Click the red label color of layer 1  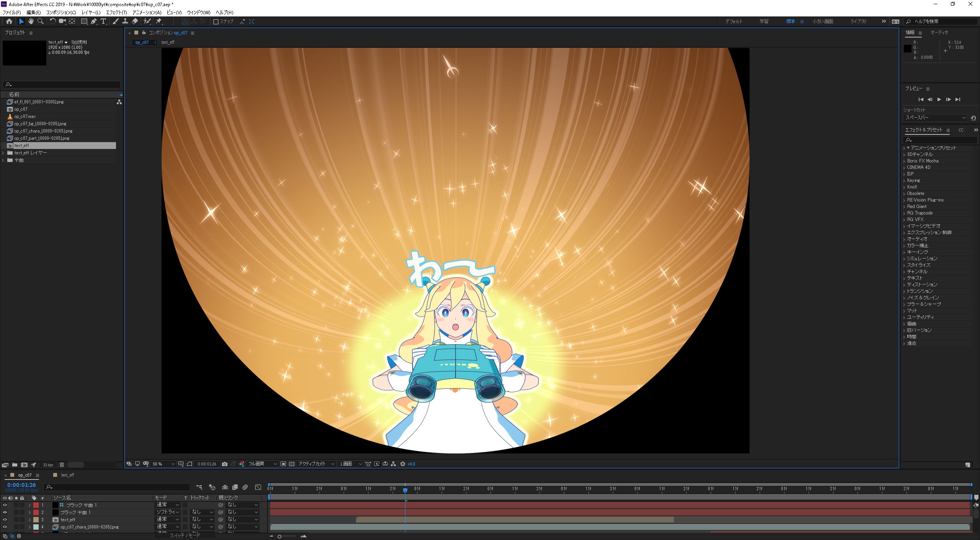pos(36,505)
